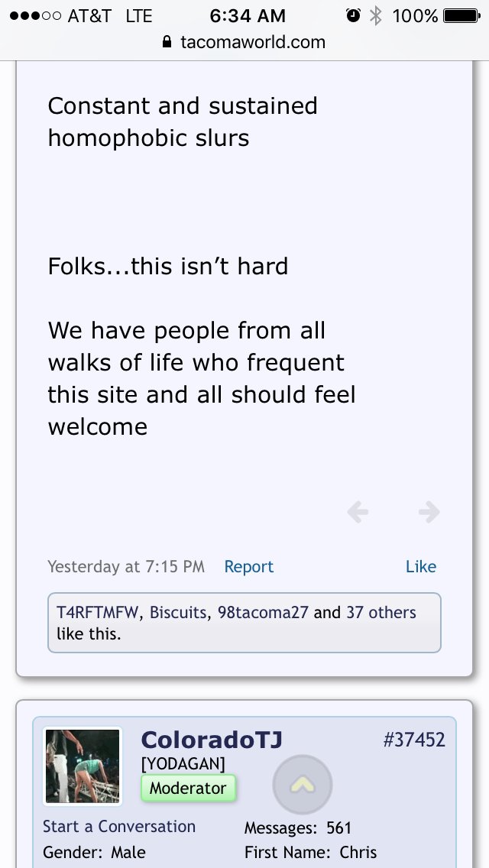Tap the alarm clock status icon

point(353,15)
